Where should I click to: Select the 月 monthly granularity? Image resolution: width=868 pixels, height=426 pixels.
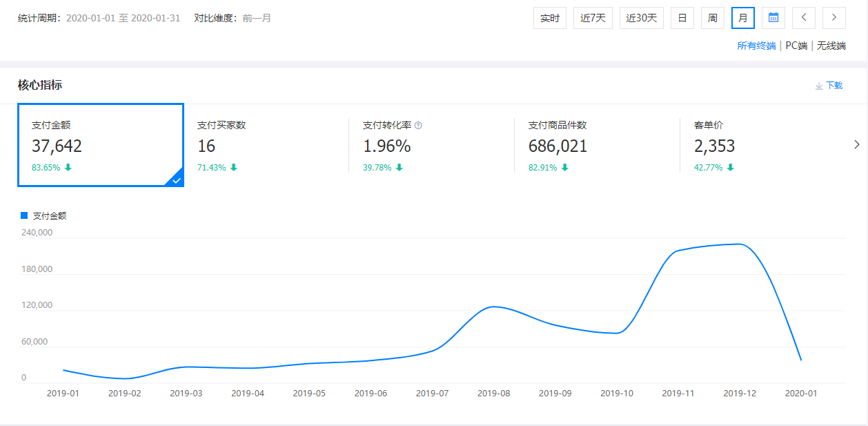742,18
